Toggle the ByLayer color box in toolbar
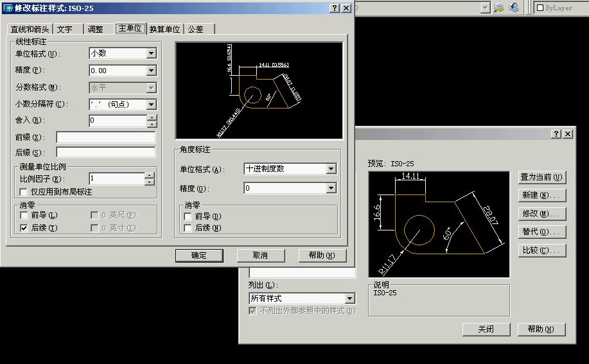The width and height of the screenshot is (589, 364). (x=540, y=8)
